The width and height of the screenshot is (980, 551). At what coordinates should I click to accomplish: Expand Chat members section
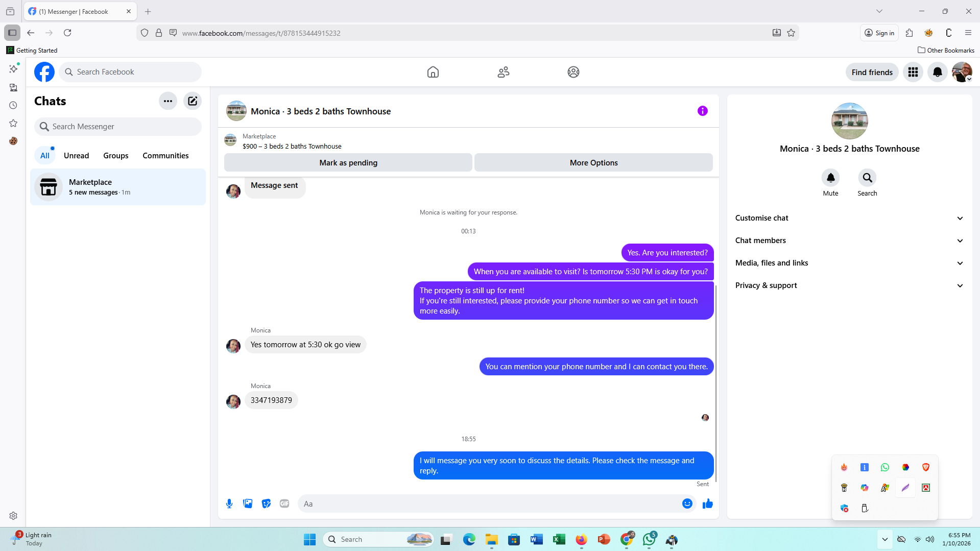tap(850, 241)
